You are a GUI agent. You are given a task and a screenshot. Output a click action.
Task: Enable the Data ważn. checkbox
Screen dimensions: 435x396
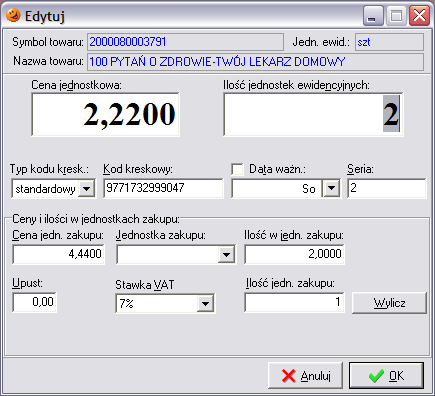tap(237, 169)
